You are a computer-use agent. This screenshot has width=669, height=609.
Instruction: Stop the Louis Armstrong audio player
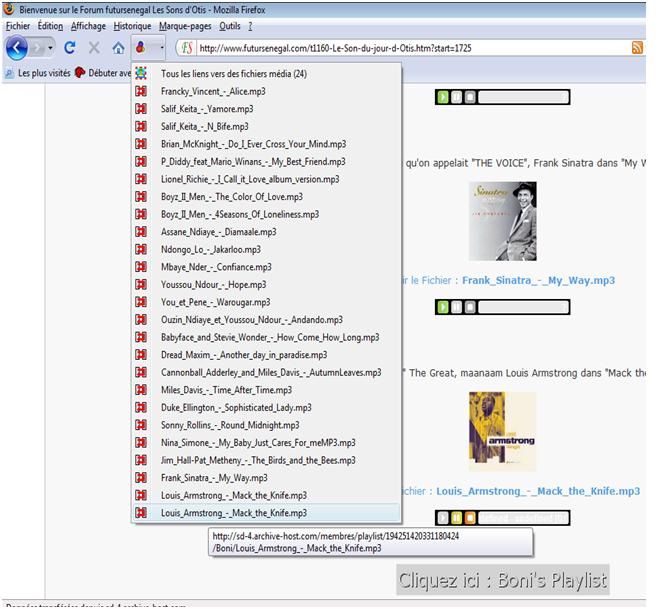470,518
